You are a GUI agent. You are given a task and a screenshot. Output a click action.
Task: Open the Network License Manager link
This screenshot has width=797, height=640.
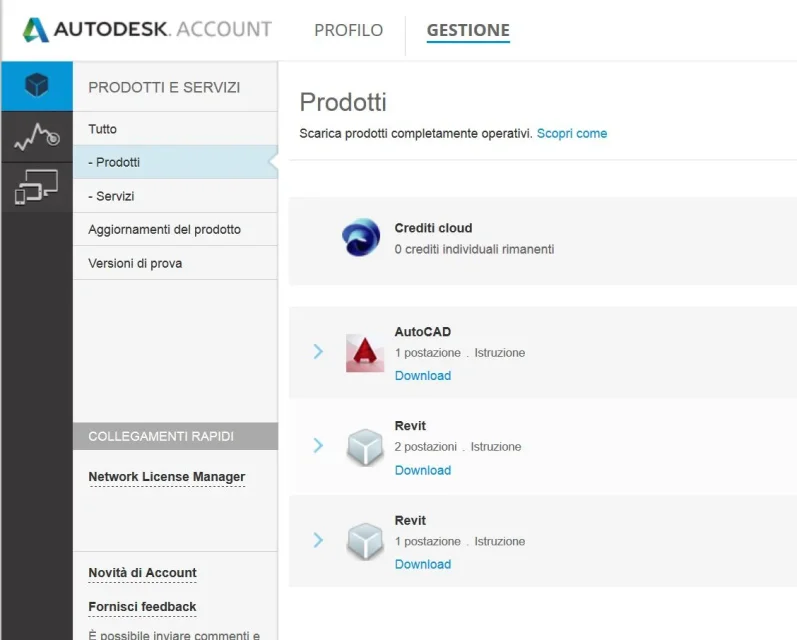(x=167, y=477)
